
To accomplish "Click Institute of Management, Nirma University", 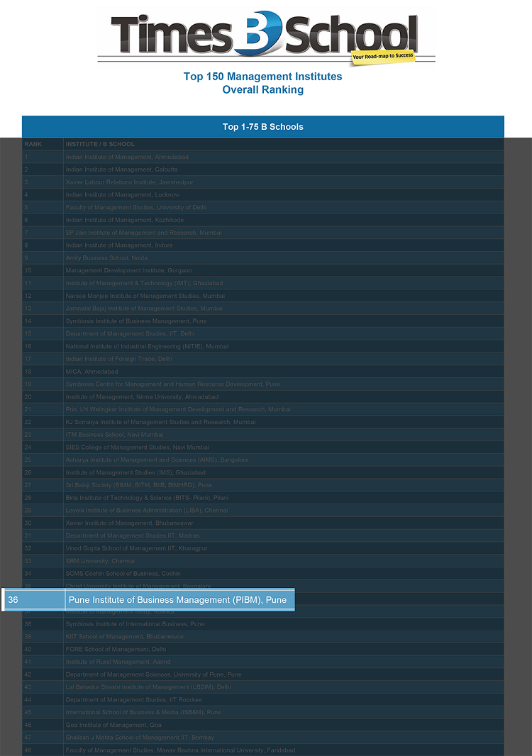I will pyautogui.click(x=143, y=397).
